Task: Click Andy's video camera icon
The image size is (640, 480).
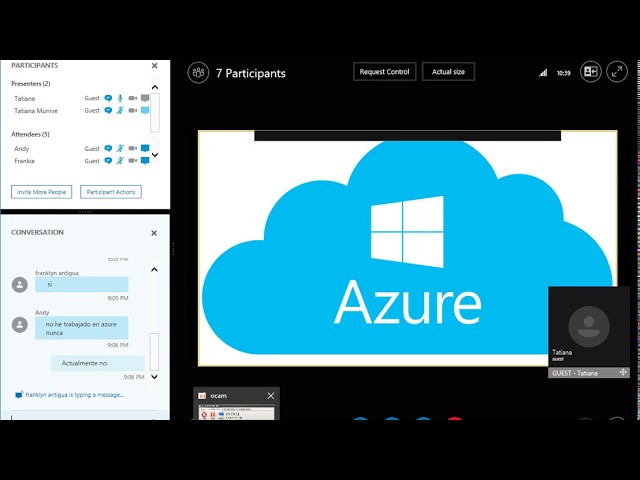Action: [133, 149]
